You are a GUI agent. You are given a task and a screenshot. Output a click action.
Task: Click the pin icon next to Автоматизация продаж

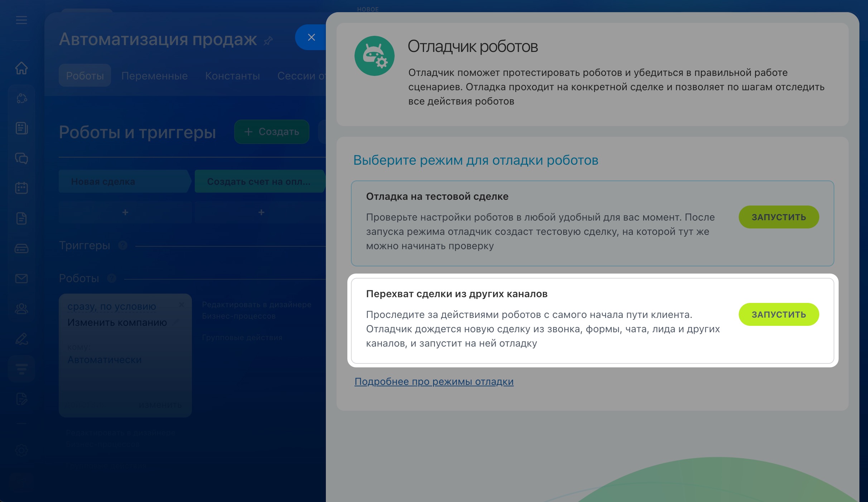tap(268, 41)
